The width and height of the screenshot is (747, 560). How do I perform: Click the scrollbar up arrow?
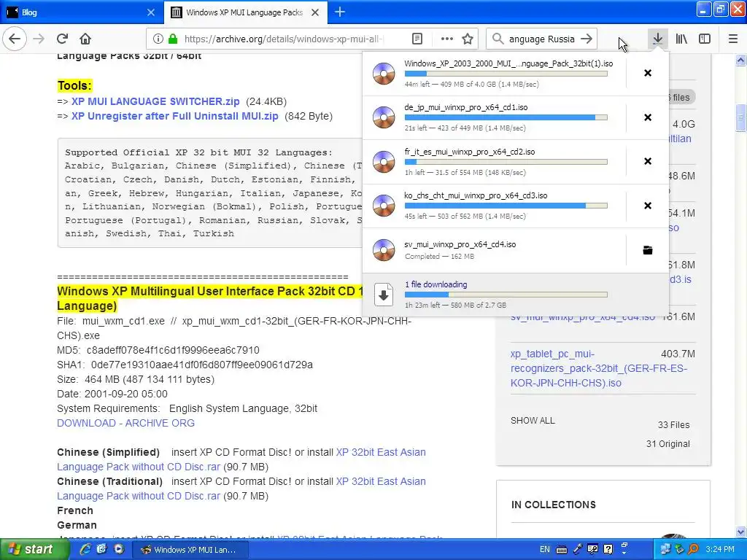[x=740, y=60]
